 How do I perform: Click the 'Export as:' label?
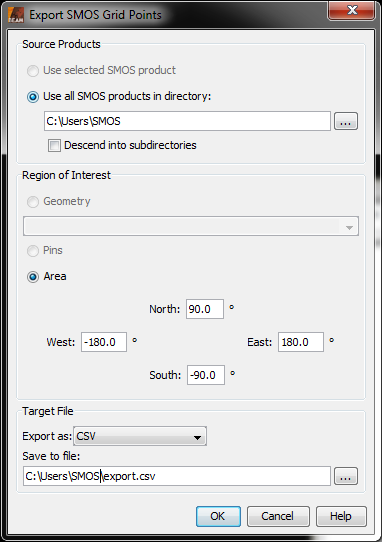pos(47,436)
